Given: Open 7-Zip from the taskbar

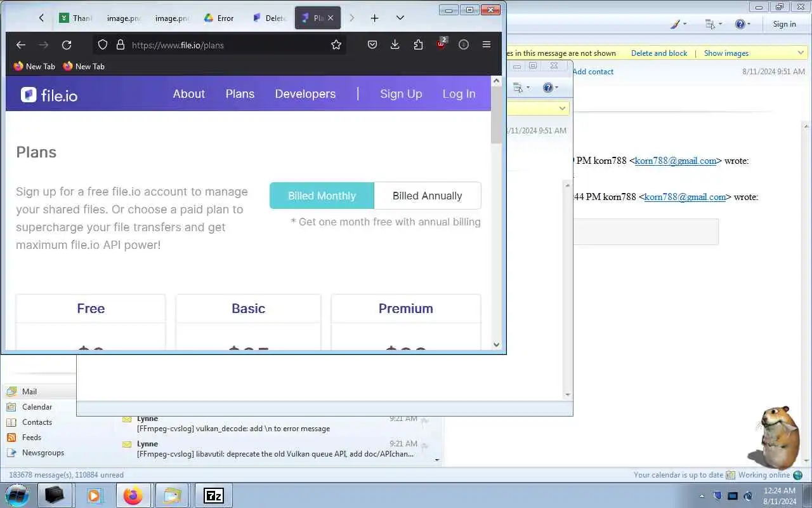Looking at the screenshot, I should [x=214, y=495].
